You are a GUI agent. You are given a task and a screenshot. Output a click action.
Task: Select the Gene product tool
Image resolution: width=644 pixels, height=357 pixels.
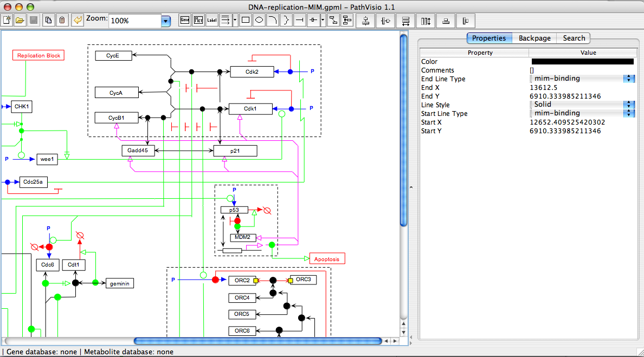tap(185, 20)
